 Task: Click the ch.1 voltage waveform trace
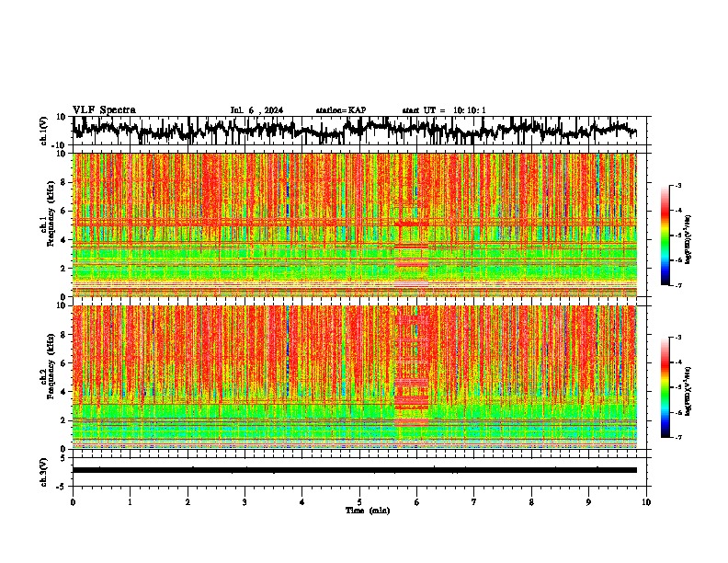click(354, 130)
